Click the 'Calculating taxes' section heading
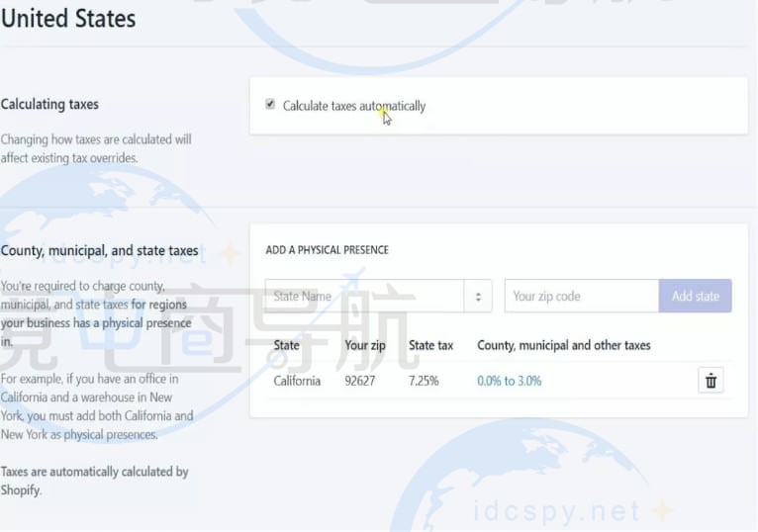 pos(49,104)
